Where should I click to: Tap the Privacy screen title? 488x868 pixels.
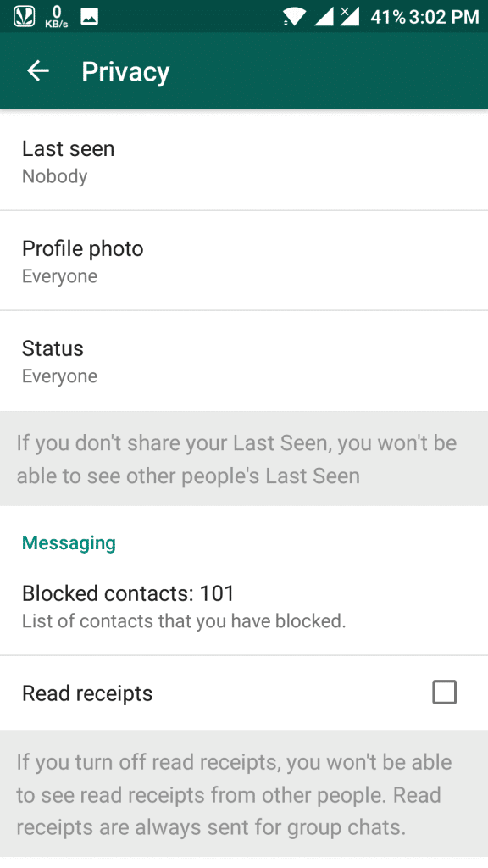point(125,72)
